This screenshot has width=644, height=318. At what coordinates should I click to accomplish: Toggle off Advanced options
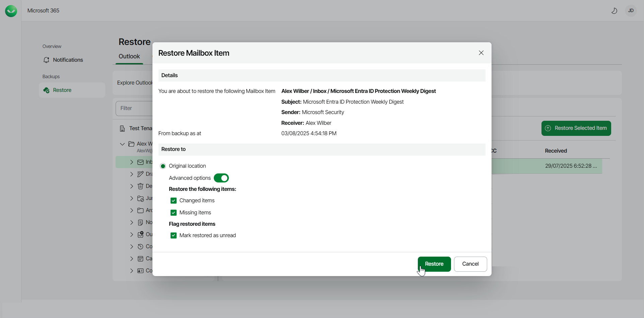[x=221, y=178]
